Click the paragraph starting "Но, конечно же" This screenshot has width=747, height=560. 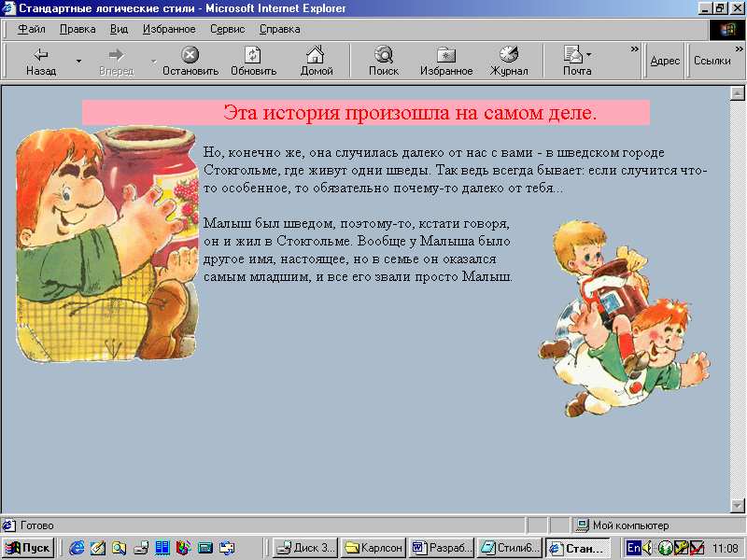[x=456, y=170]
